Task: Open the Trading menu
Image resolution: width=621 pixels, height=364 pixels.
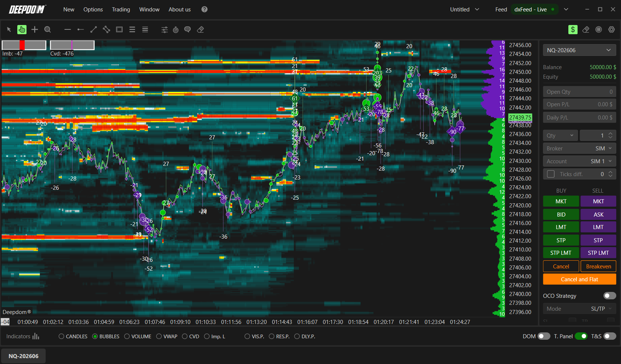Action: click(121, 10)
